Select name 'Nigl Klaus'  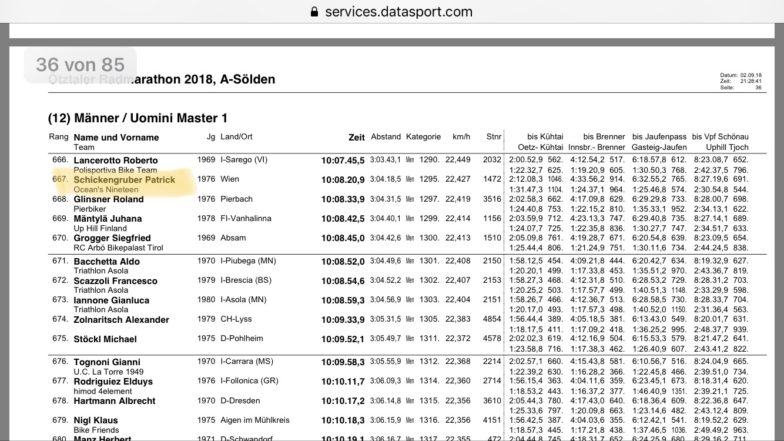coord(96,420)
